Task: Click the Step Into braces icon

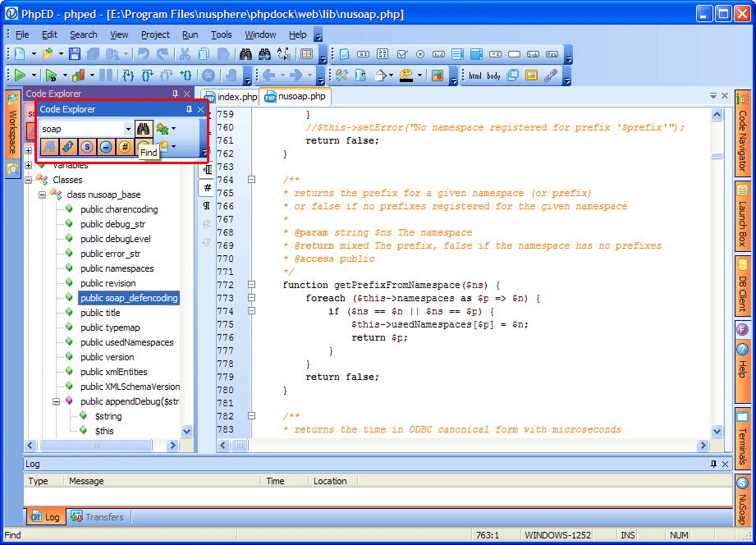Action: click(128, 76)
